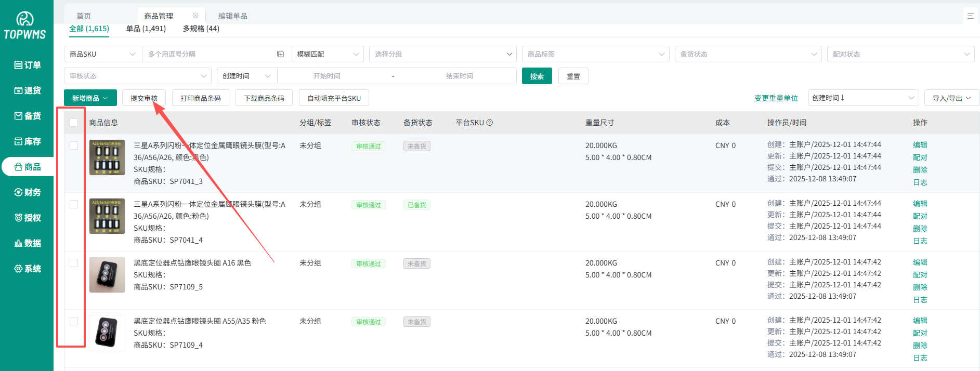Go to 退货 (Returns) in sidebar
Viewport: 980px width, 371px height.
point(27,90)
